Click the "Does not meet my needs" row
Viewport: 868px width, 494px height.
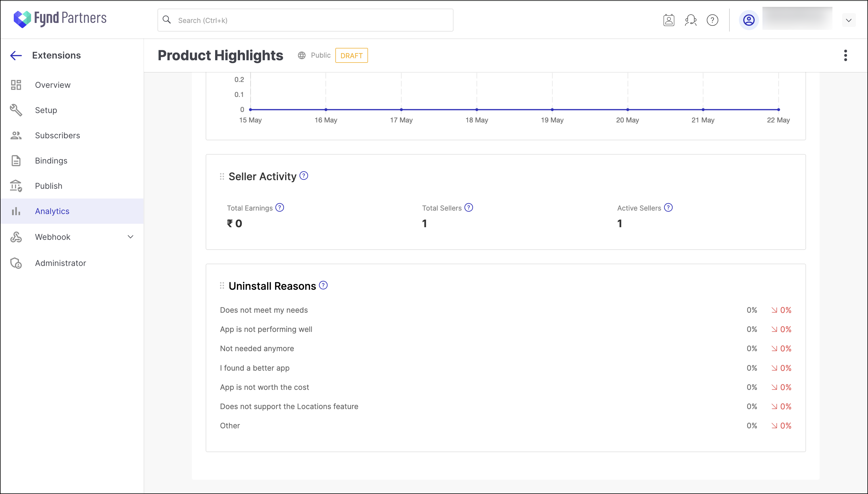tap(505, 310)
